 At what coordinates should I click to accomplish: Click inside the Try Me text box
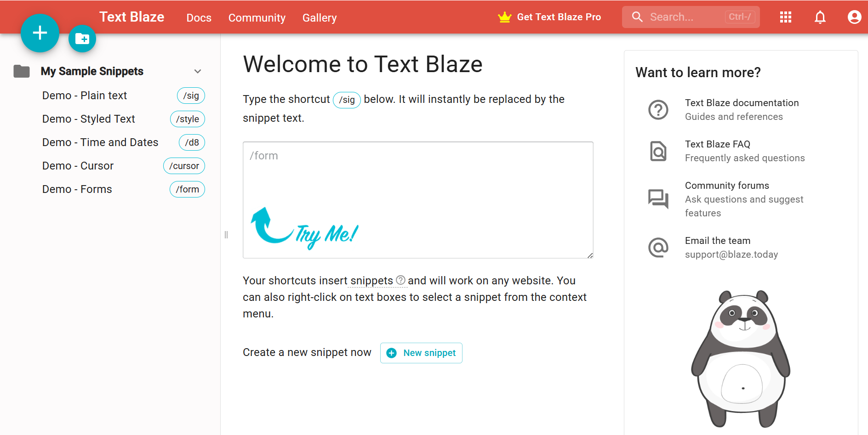tap(417, 184)
